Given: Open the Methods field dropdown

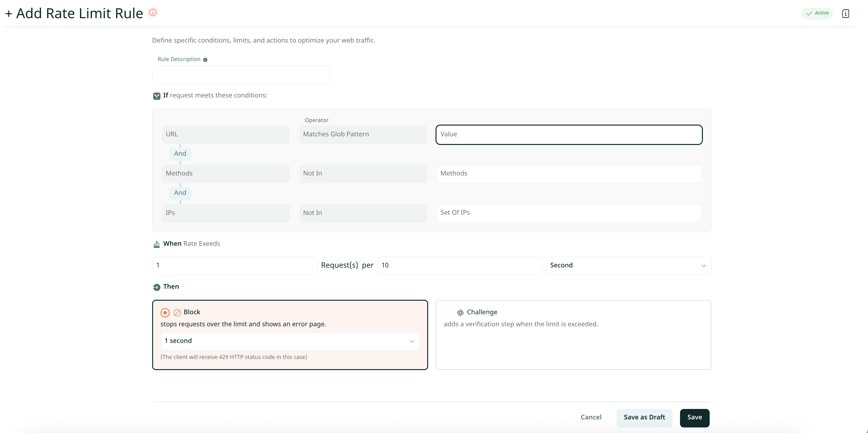Looking at the screenshot, I should pos(226,174).
